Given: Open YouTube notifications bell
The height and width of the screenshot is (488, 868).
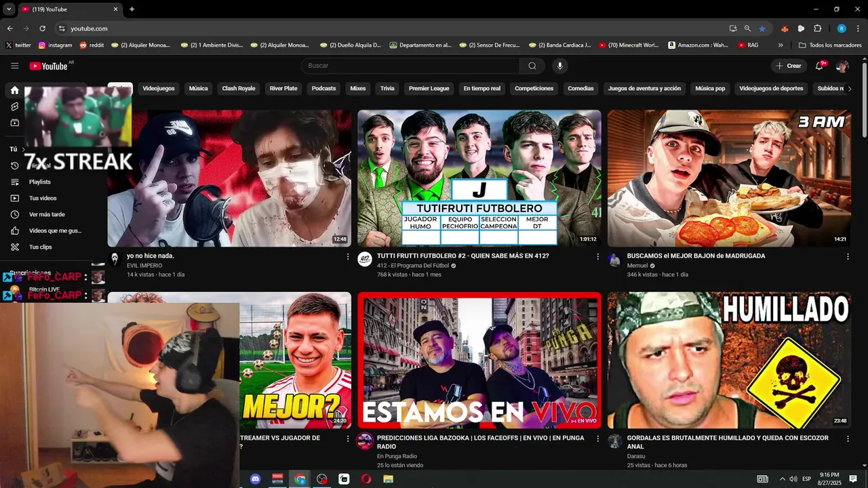Looking at the screenshot, I should coord(821,66).
